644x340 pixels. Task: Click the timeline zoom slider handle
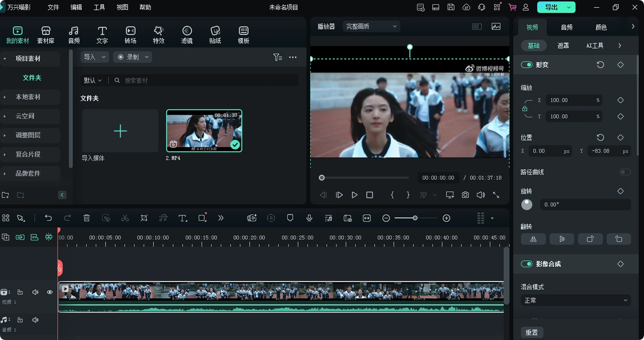[415, 218]
